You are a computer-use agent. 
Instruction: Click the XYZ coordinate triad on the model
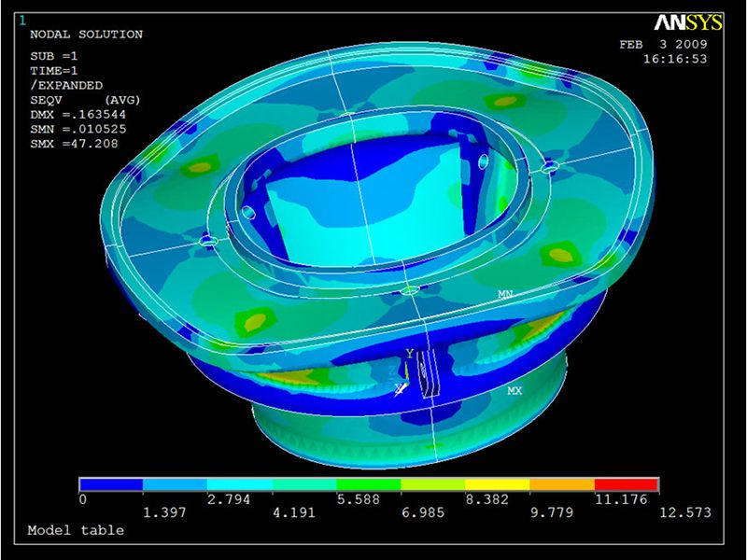click(405, 373)
